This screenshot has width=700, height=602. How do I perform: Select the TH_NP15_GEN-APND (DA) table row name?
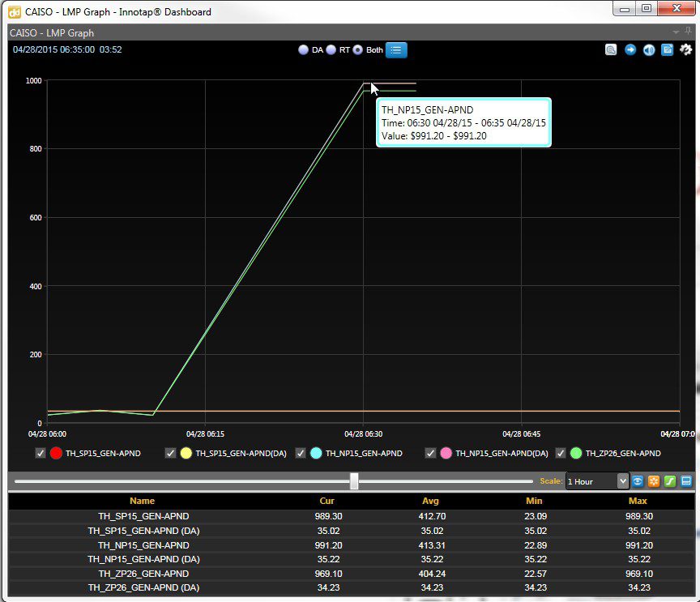tap(143, 559)
